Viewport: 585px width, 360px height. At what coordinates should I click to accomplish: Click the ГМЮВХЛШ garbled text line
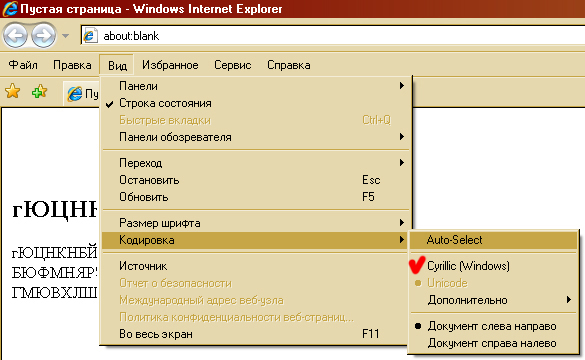pyautogui.click(x=54, y=292)
